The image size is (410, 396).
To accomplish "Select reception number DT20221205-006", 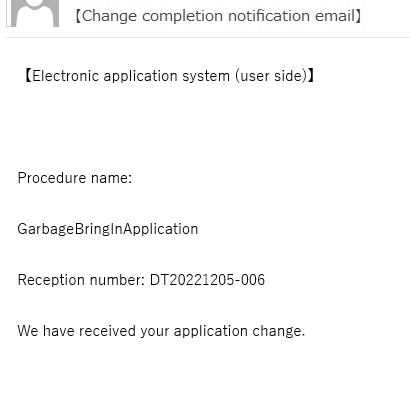I will (207, 280).
